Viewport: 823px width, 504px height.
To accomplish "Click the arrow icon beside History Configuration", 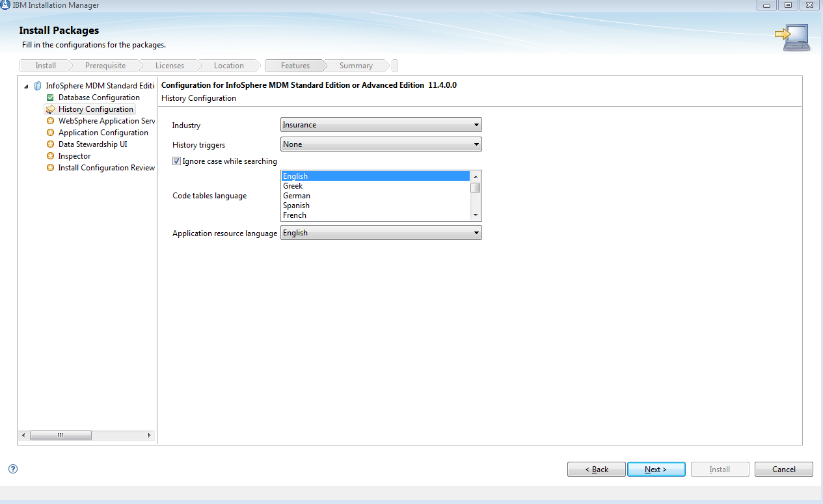I will pos(50,109).
